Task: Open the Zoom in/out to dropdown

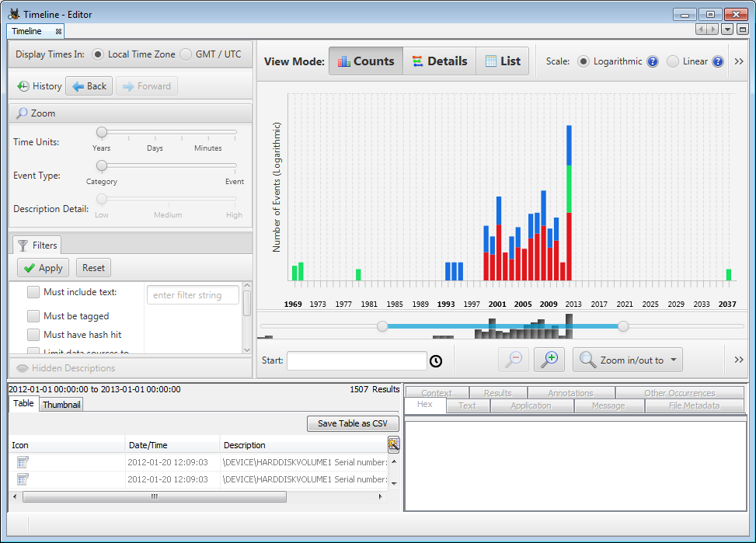Action: (627, 360)
